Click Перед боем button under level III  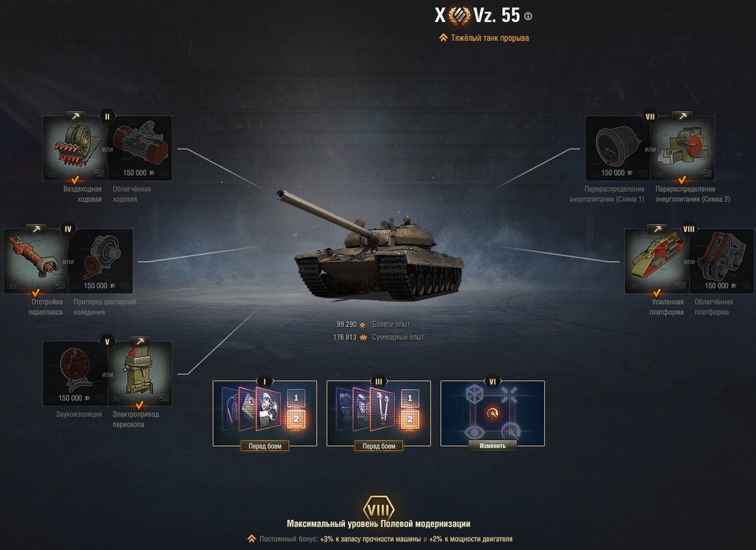point(379,446)
